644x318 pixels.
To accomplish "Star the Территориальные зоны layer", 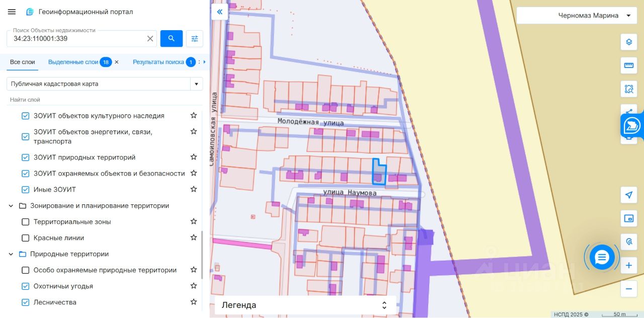I will coord(194,221).
